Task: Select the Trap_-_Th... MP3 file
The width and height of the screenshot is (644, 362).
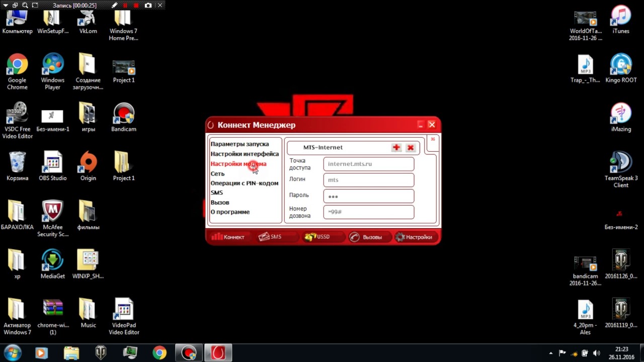Action: (585, 69)
